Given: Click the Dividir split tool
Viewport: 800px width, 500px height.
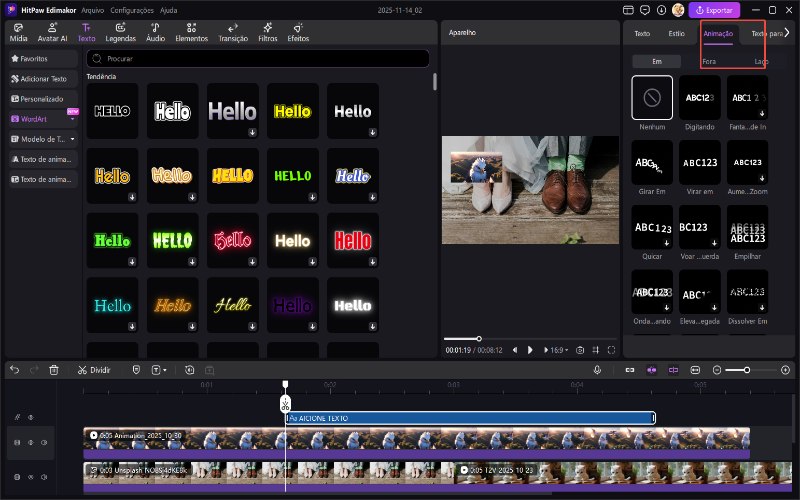Looking at the screenshot, I should [x=93, y=370].
